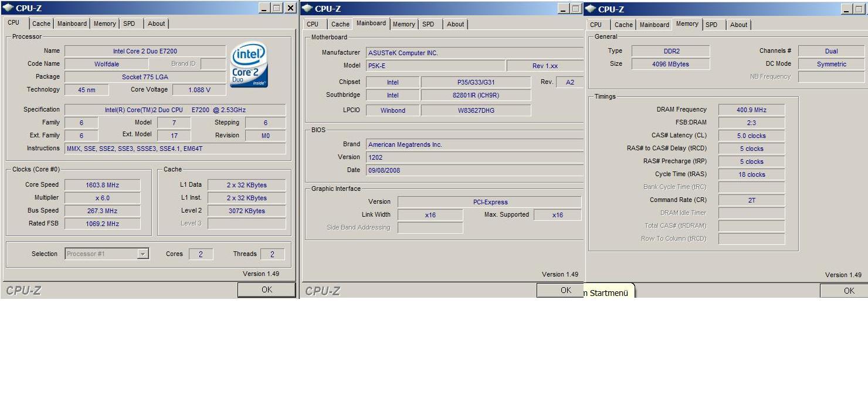Open About tab in Memory window
Viewport: 868px width, 404px height.
point(738,25)
